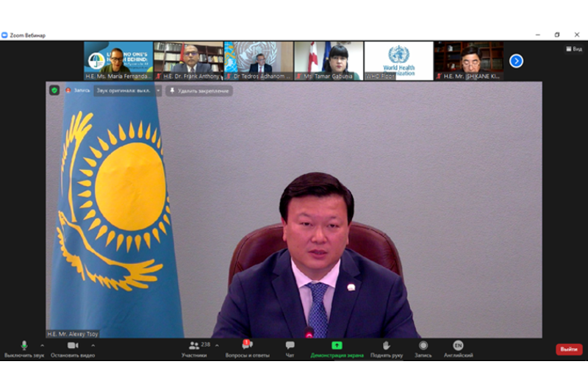The width and height of the screenshot is (588, 392).
Task: Select the World Health Organization thumbnail
Action: [x=398, y=60]
